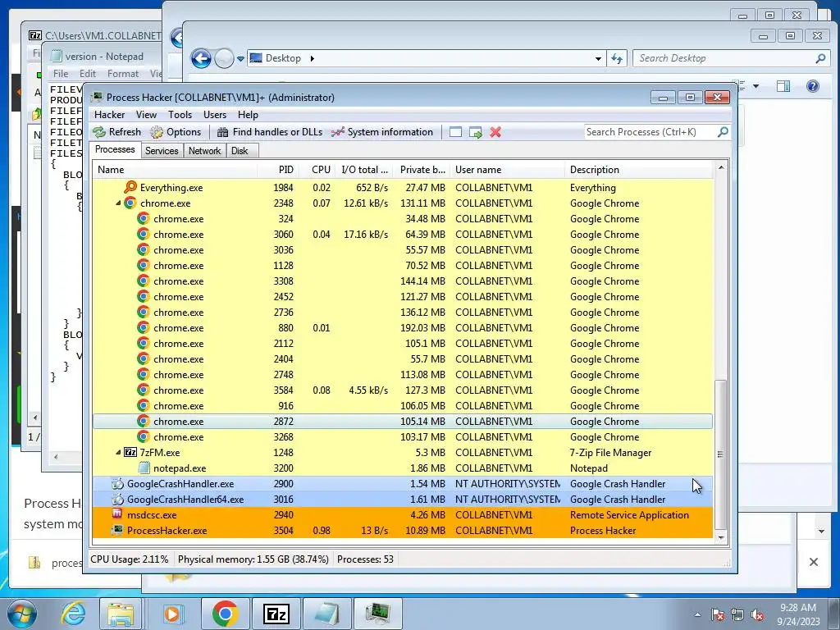This screenshot has height=630, width=840.
Task: Click the Process Hacker title bar icon
Action: pos(97,97)
